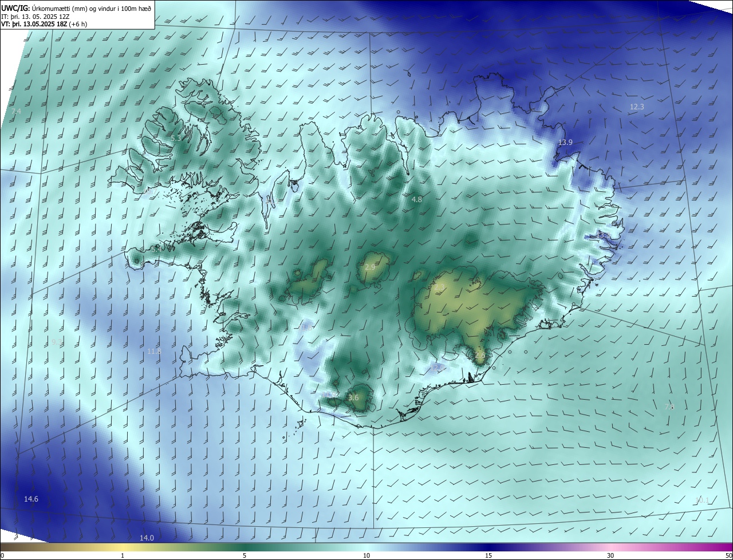Click the 2.6 value on the map

pyautogui.click(x=480, y=356)
